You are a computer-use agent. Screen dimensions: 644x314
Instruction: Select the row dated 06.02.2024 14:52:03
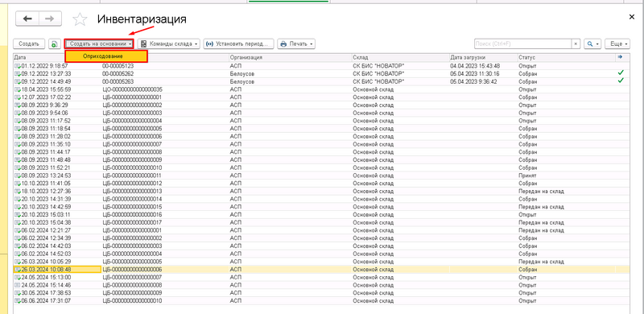(x=321, y=254)
